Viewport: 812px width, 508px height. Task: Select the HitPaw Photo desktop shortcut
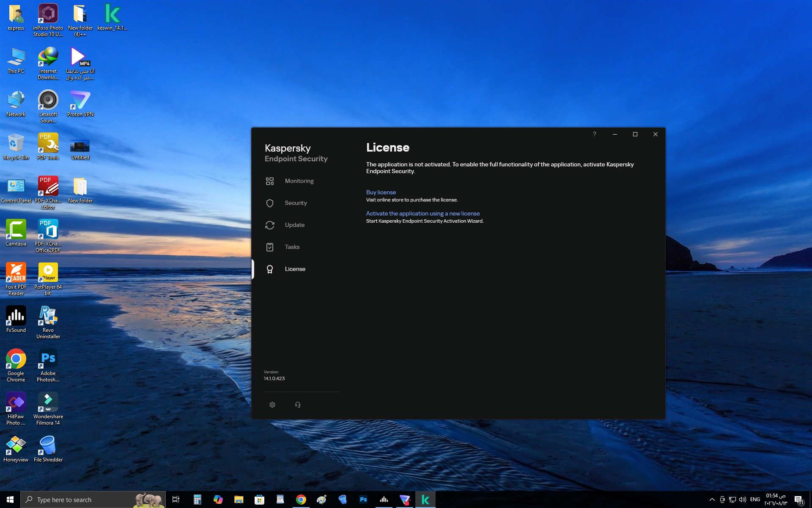[16, 409]
